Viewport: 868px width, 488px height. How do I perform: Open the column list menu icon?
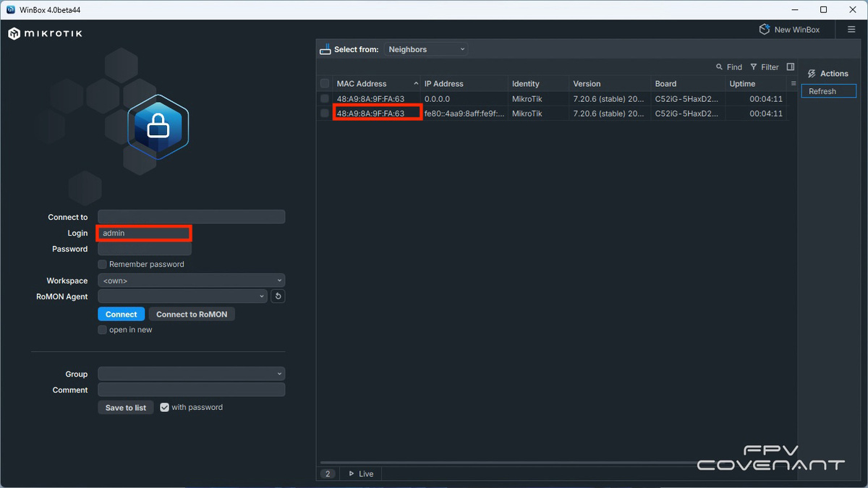pos(793,84)
